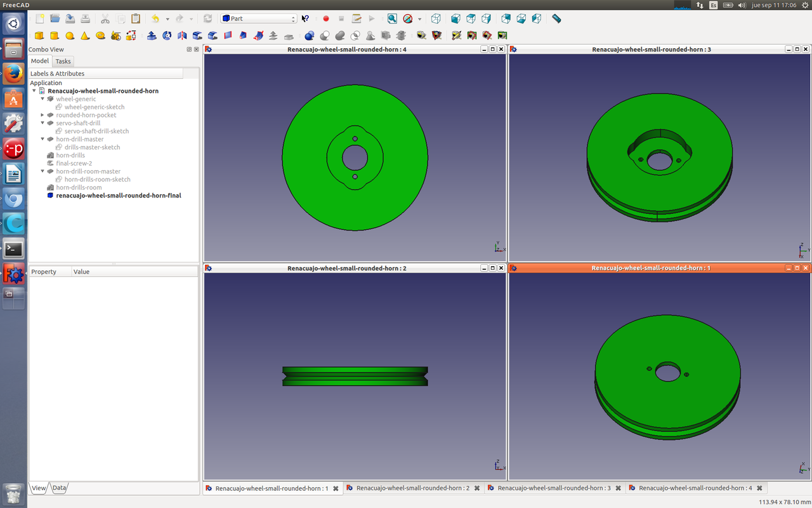Collapse the horn-drill-master tree node
The width and height of the screenshot is (812, 508).
click(x=43, y=139)
